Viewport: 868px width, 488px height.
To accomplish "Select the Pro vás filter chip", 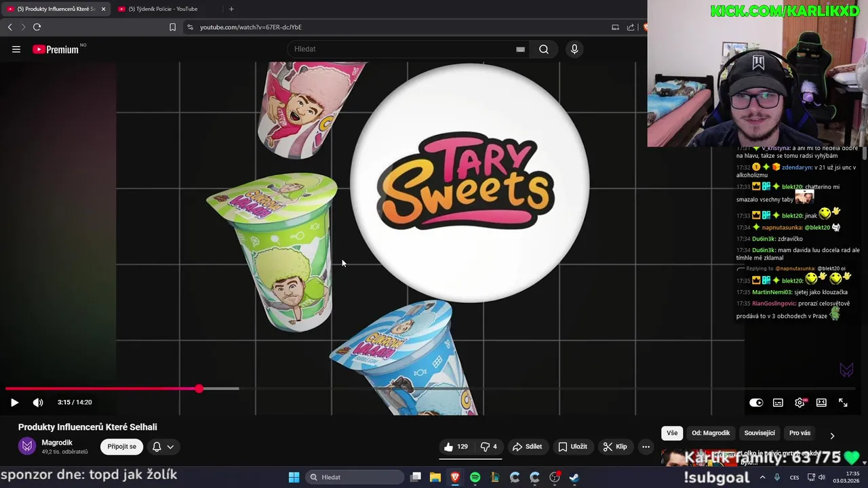I will click(800, 433).
